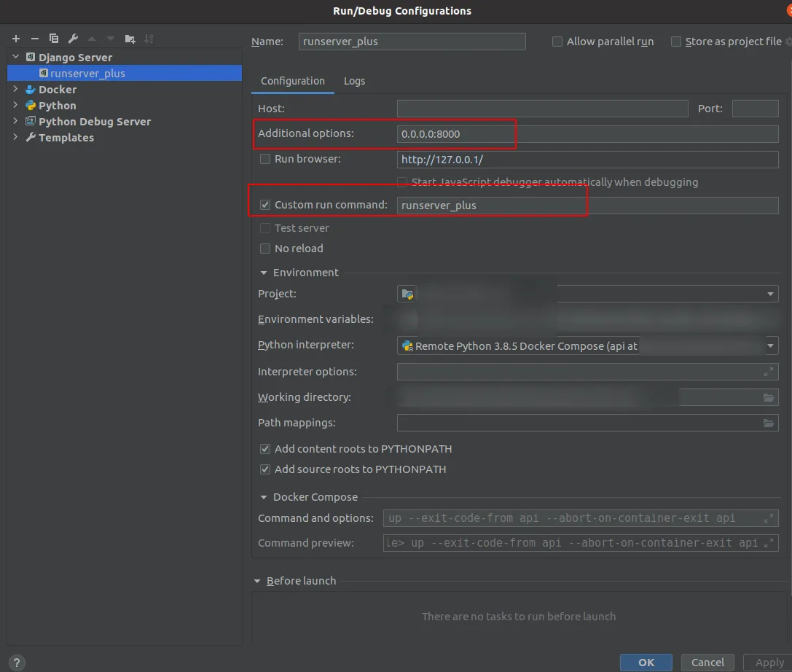Click the Cancel button
792x672 pixels.
point(707,663)
